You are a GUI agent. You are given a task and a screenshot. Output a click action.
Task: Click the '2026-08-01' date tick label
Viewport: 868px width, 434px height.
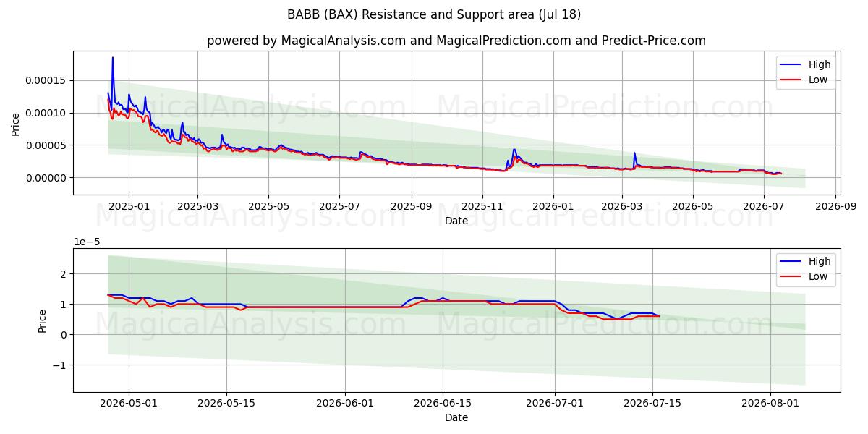771,403
